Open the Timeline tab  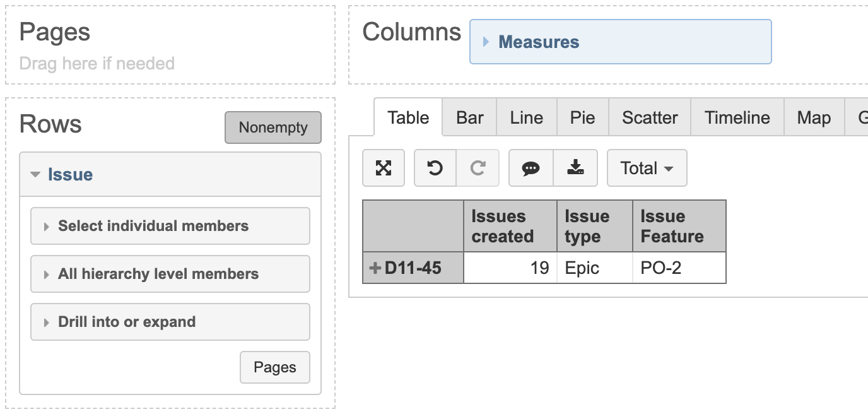tap(737, 118)
